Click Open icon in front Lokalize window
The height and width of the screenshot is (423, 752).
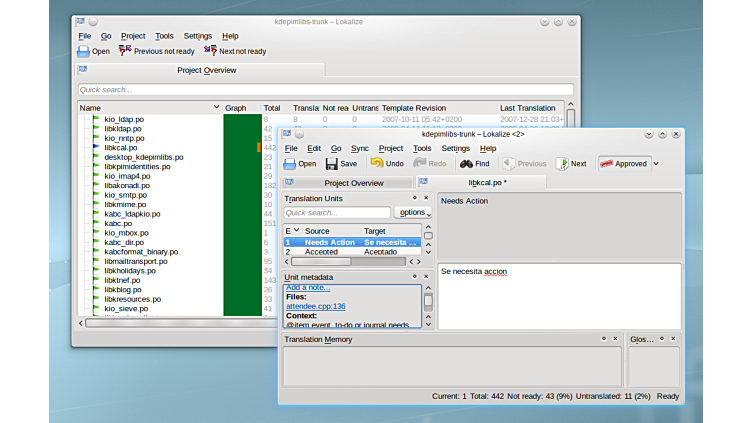(x=299, y=164)
